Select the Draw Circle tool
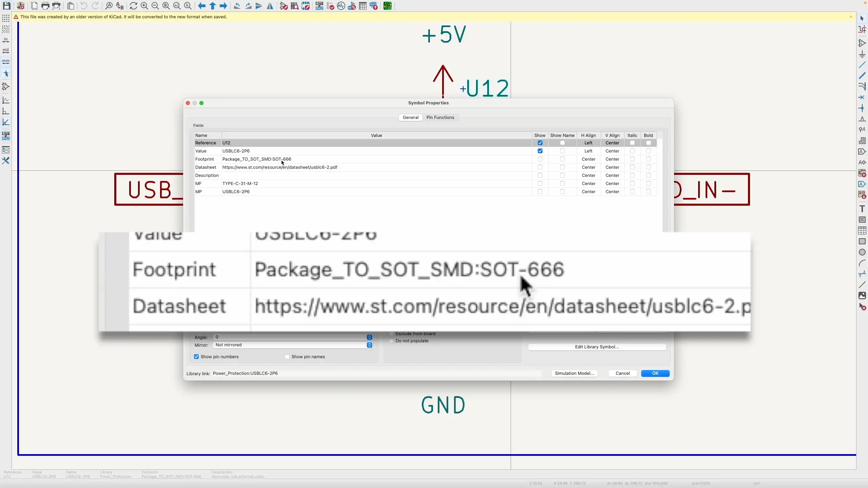This screenshot has width=868, height=488. 862,252
